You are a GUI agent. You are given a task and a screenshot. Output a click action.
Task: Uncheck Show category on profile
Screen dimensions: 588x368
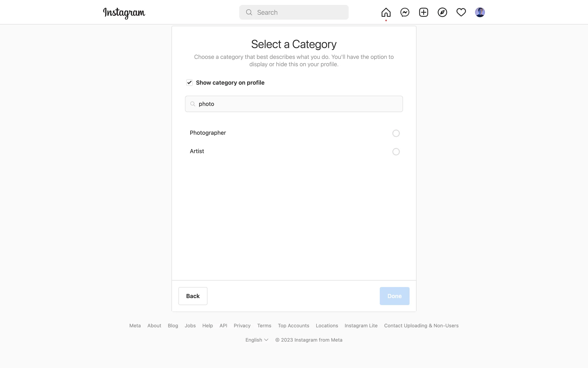coord(189,82)
